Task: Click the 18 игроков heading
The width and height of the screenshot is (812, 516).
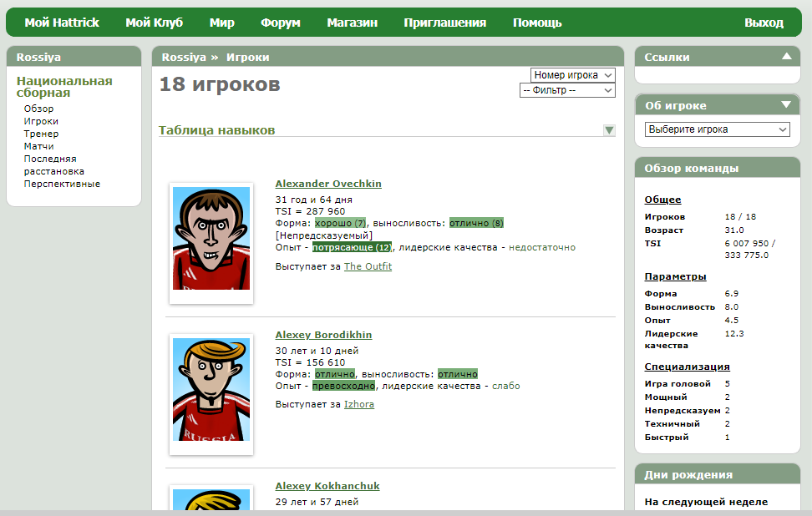Action: pyautogui.click(x=220, y=84)
